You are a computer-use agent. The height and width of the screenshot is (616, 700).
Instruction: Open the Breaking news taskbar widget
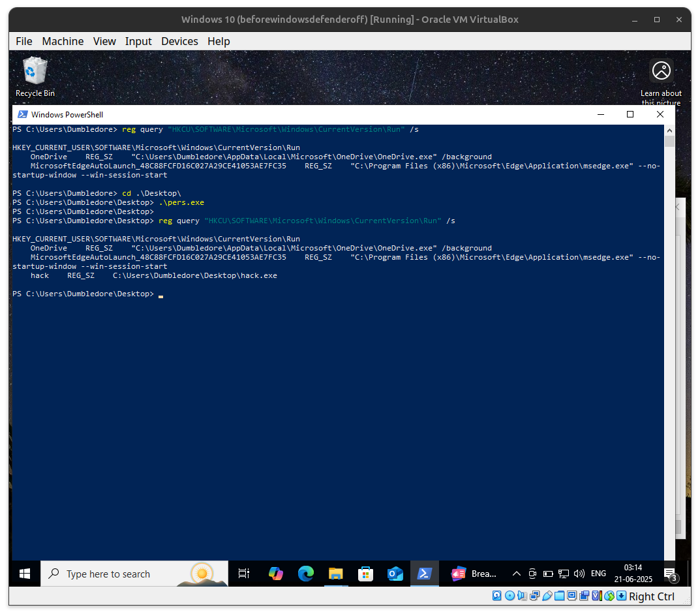pos(474,574)
